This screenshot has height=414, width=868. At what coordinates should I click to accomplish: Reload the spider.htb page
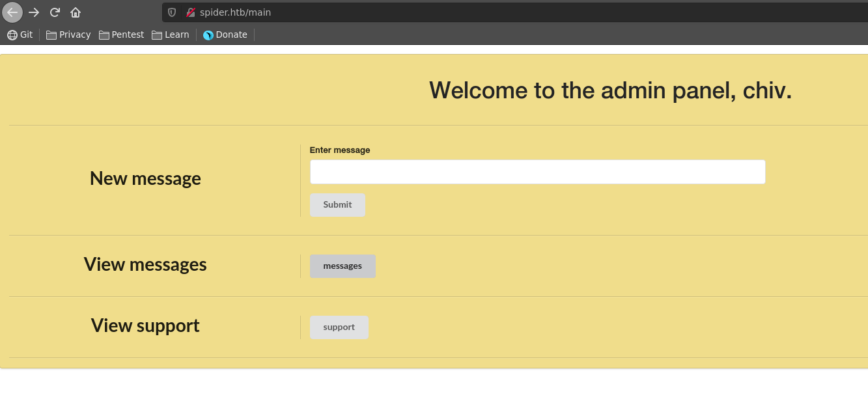click(55, 12)
